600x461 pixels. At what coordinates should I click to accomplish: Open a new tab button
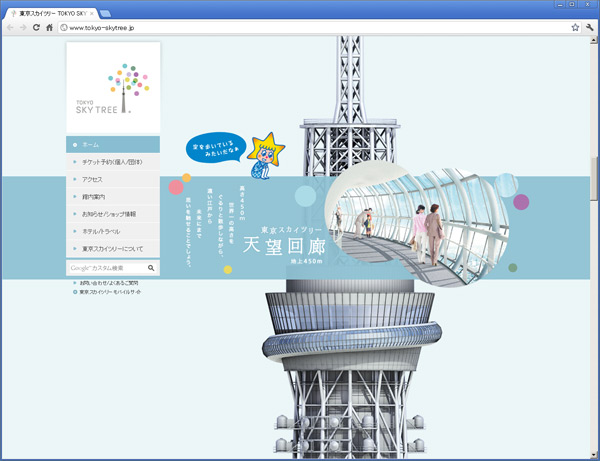105,14
